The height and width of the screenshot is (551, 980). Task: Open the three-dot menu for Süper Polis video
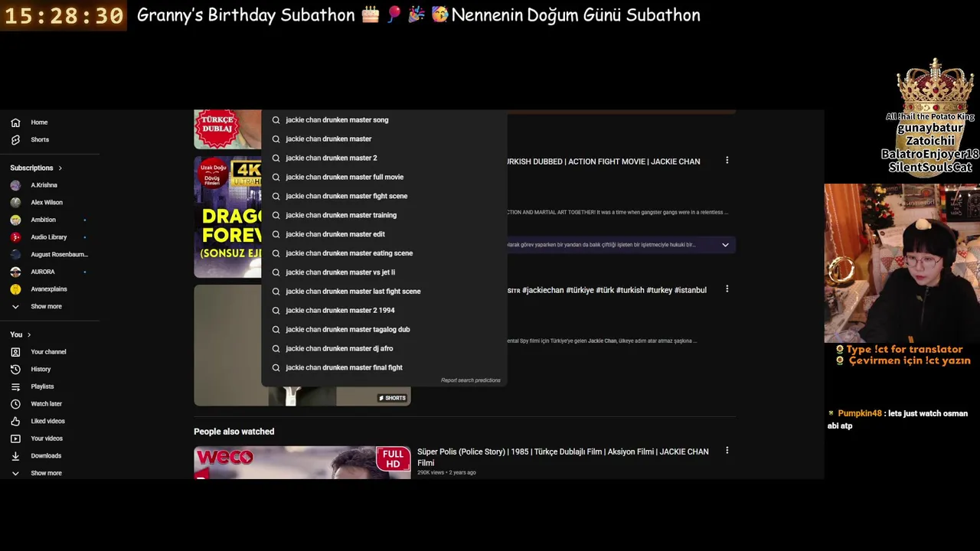727,451
